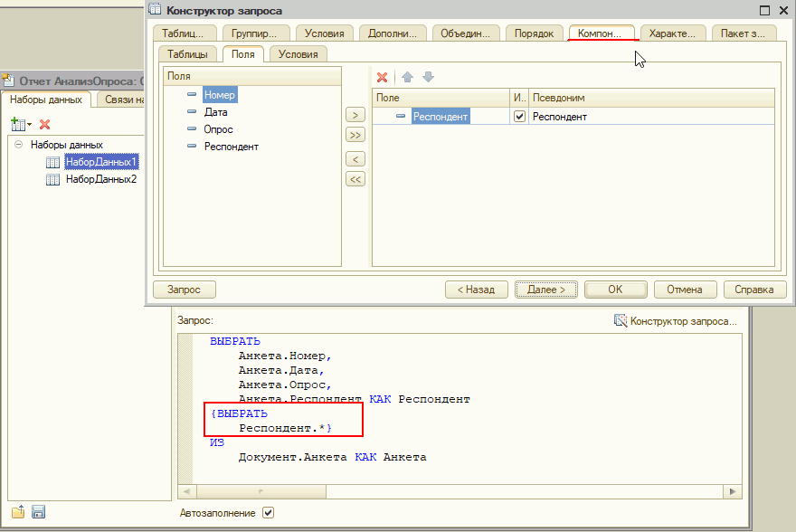Open the Порядок tab

(x=534, y=33)
